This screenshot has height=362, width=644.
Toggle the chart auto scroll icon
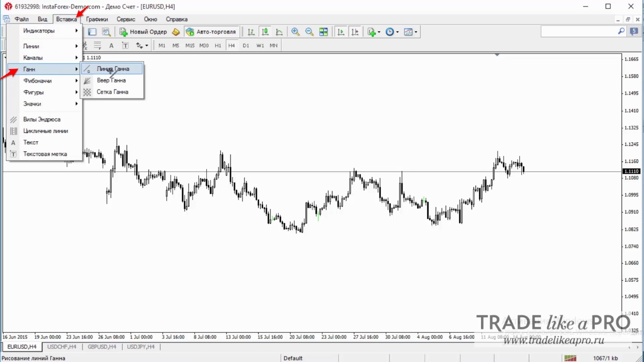341,32
